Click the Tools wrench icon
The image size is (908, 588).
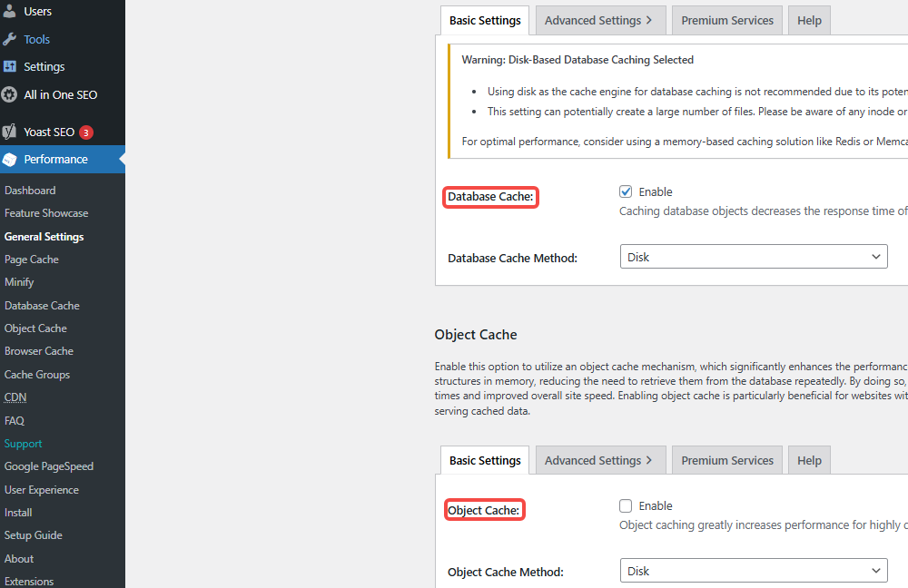[10, 39]
